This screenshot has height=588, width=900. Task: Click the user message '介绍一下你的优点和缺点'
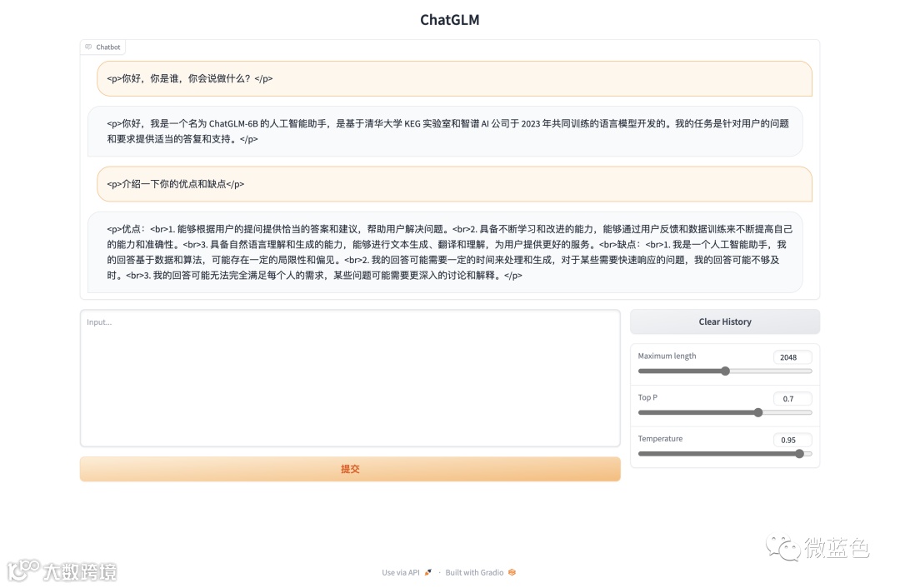coord(455,184)
